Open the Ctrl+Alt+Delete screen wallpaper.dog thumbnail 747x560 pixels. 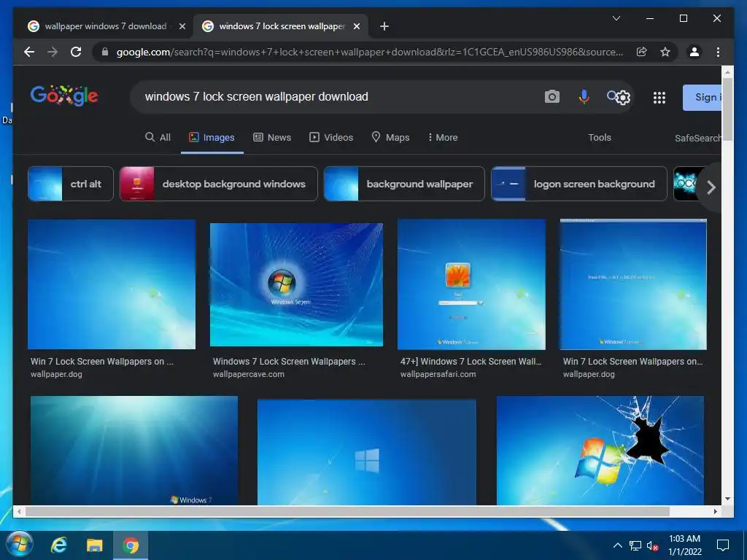(x=633, y=284)
